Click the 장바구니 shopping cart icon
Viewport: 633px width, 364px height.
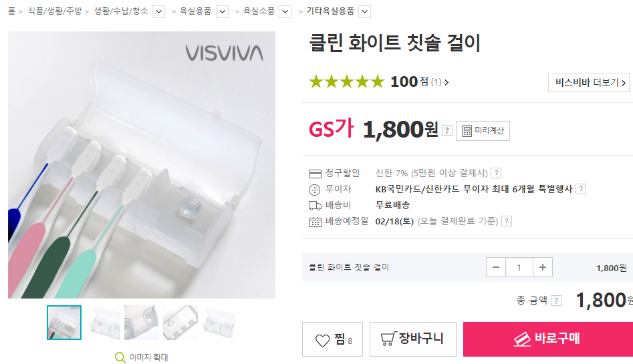[388, 339]
